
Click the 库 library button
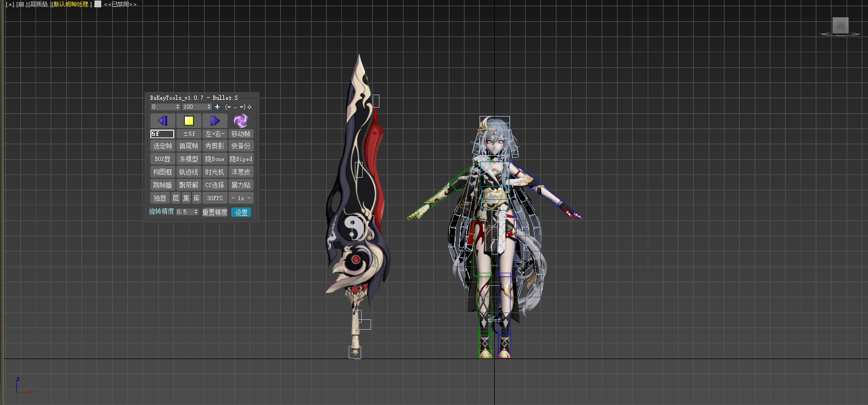(x=197, y=198)
